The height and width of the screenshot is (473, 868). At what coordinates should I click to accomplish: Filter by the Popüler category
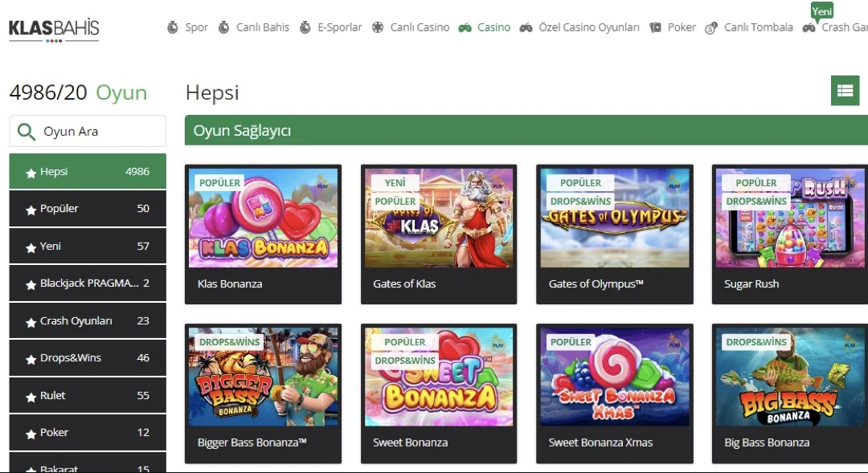88,209
